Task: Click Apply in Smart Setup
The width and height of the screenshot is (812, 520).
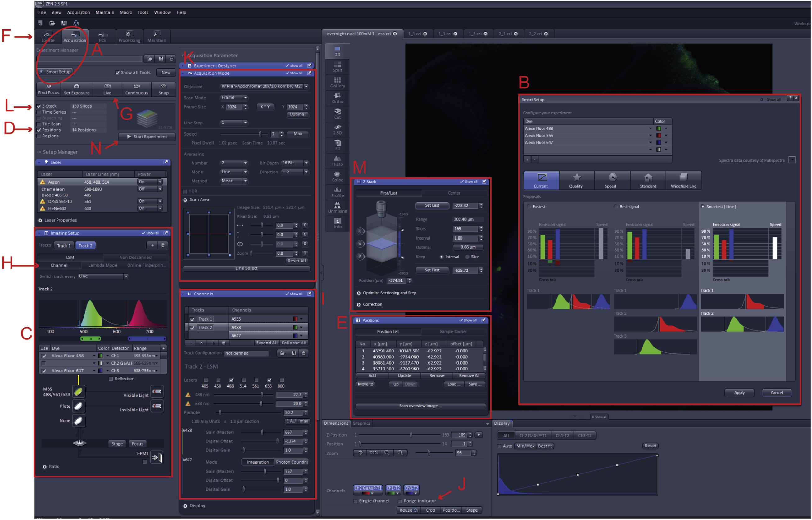Action: tap(740, 393)
